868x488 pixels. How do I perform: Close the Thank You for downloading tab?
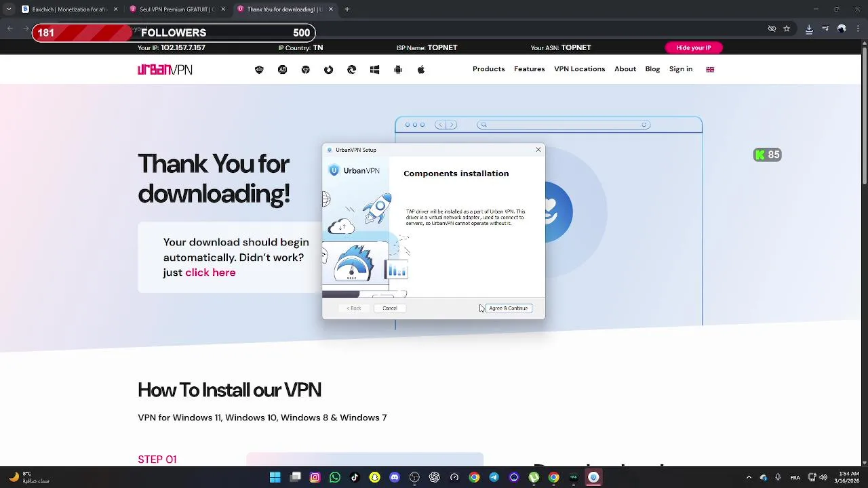click(331, 9)
